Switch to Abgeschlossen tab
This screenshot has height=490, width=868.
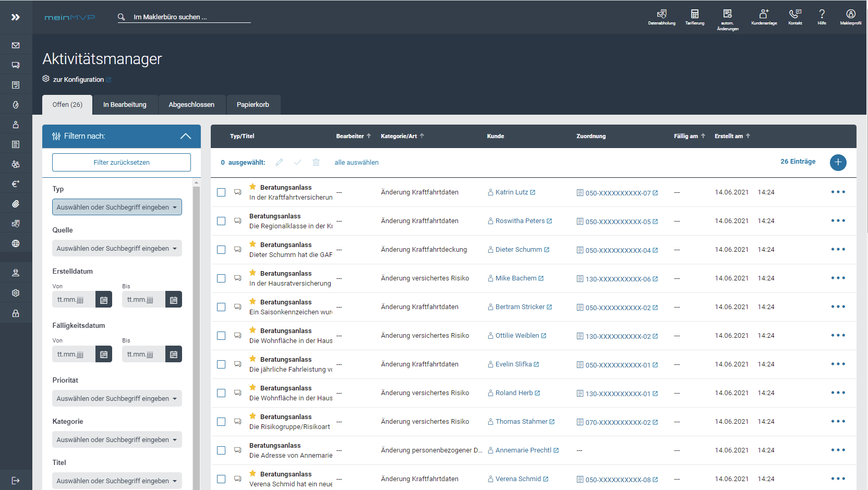[191, 105]
